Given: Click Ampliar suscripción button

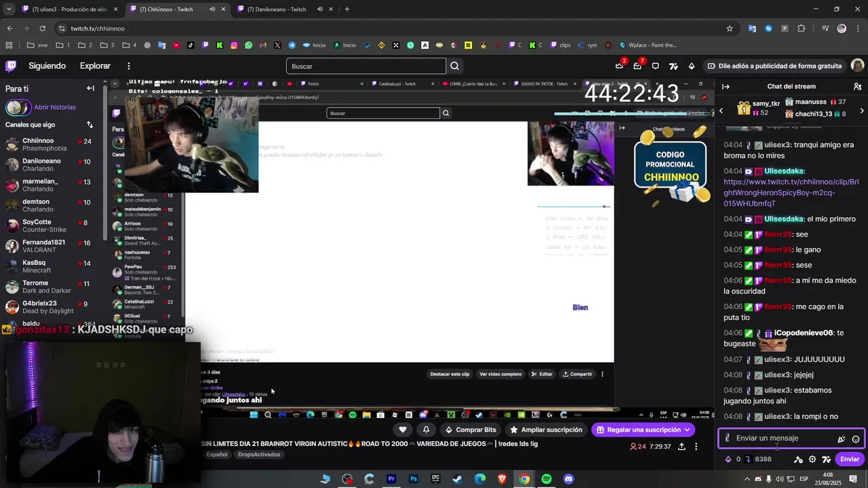Looking at the screenshot, I should [x=546, y=430].
